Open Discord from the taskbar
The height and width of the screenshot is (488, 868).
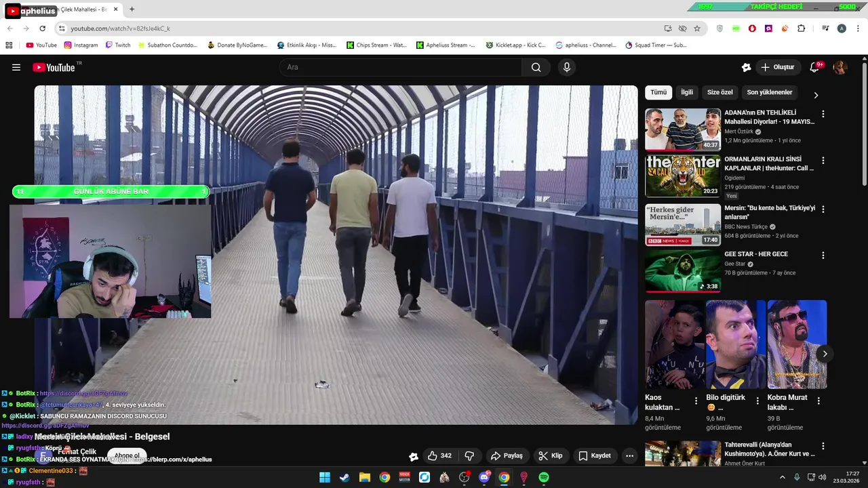point(484,477)
